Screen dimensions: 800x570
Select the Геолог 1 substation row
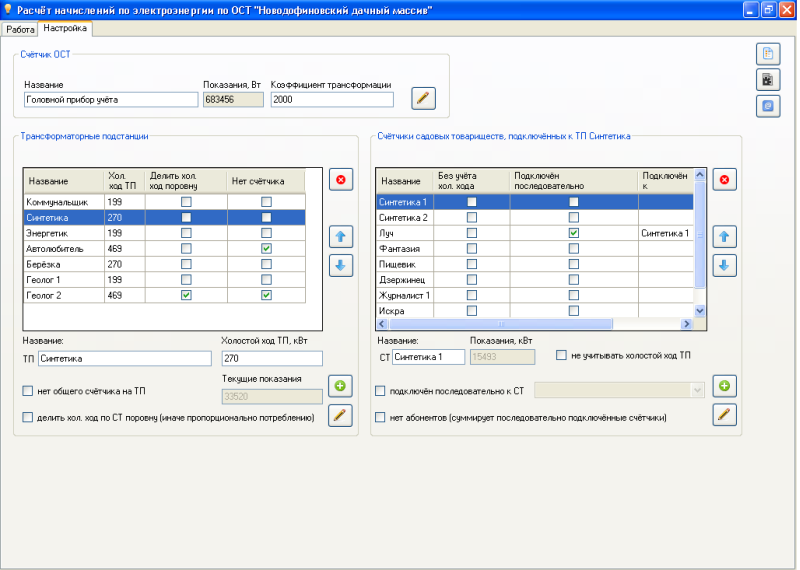tap(164, 280)
